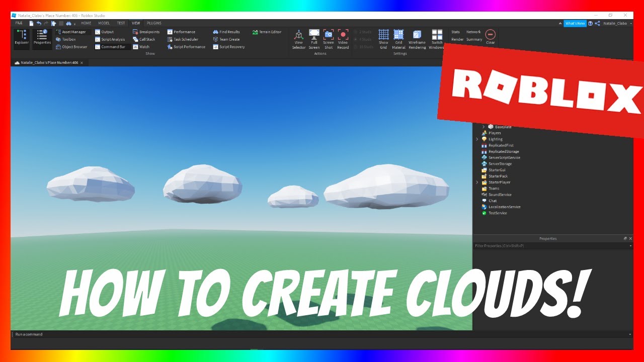Collapse the ribbon with the up chevron
This screenshot has height=362, width=644.
[x=559, y=23]
